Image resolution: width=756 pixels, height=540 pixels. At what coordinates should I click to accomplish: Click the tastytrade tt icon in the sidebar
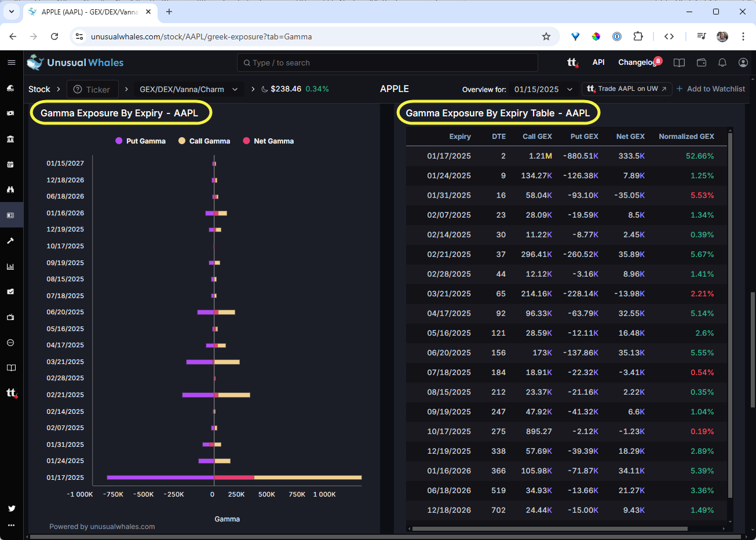11,393
